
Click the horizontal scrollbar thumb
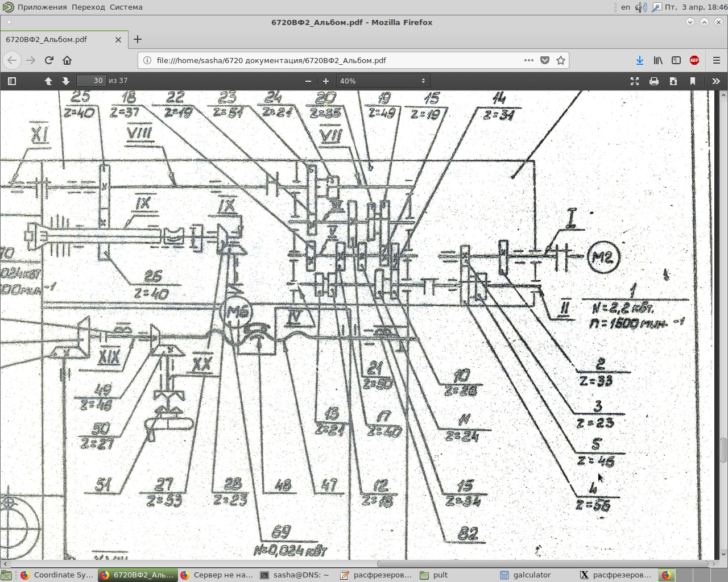click(543, 564)
